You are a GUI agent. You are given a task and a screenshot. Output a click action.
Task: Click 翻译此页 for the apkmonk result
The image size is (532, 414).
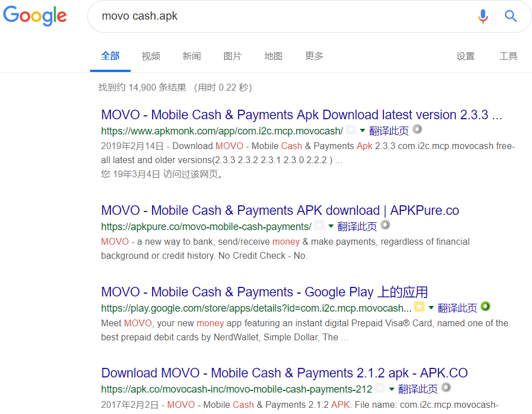pyautogui.click(x=389, y=130)
